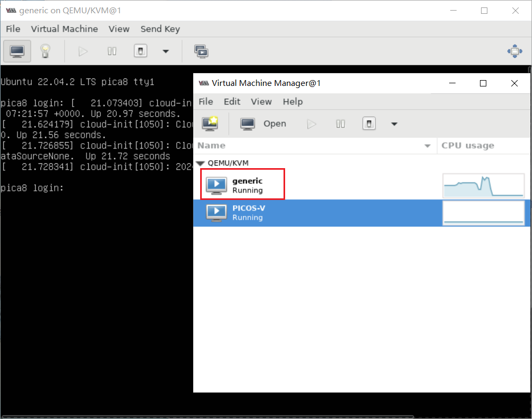Click the graphical console monitor icon
Screen dimensions: 532x419
coord(17,51)
